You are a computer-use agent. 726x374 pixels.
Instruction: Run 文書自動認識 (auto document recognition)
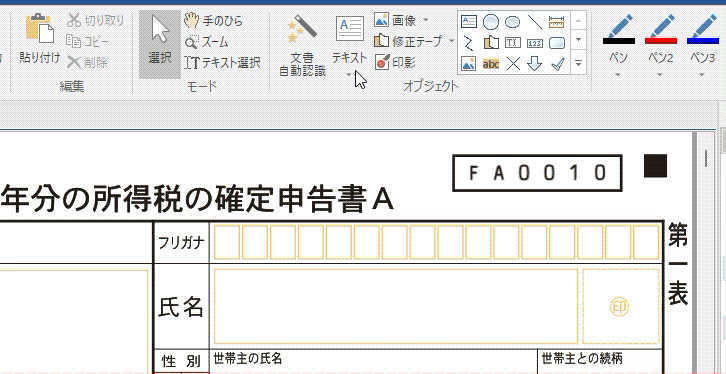302,44
